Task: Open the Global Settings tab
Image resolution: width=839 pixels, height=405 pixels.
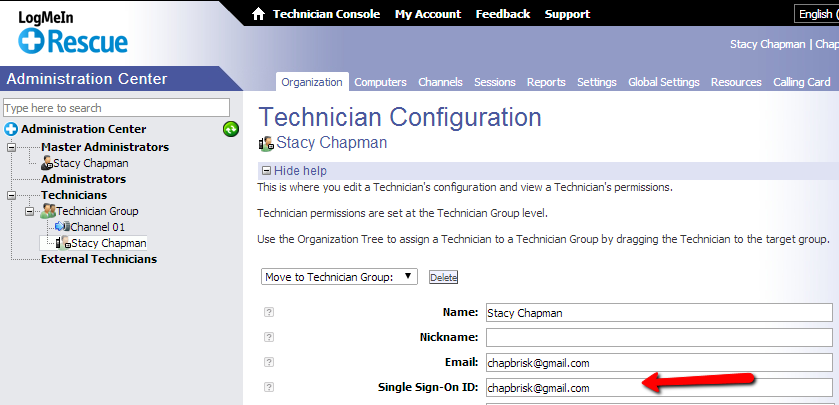Action: point(663,82)
